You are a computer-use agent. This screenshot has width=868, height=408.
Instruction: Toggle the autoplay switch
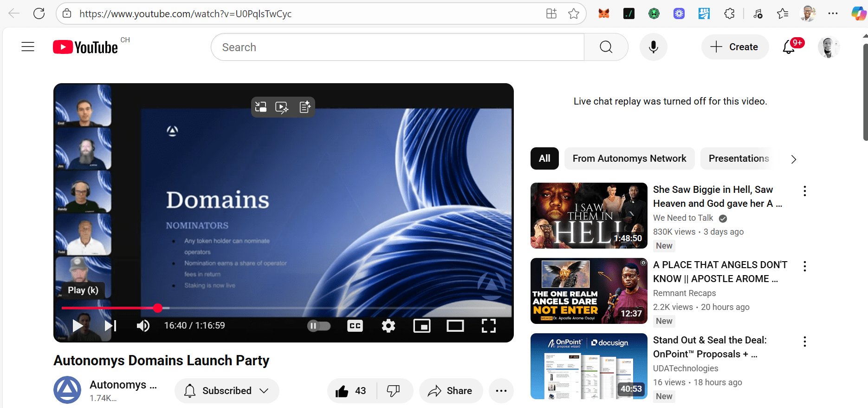[319, 326]
